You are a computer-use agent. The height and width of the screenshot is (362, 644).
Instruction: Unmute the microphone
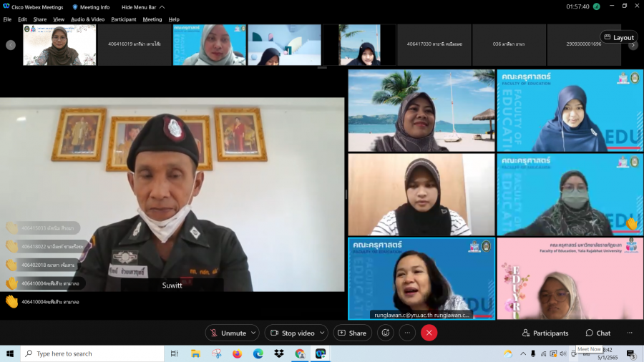228,333
